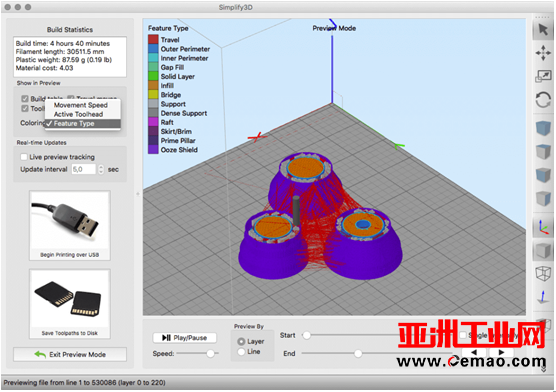The width and height of the screenshot is (556, 392).
Task: Enable Live preview tracking
Action: (24, 157)
